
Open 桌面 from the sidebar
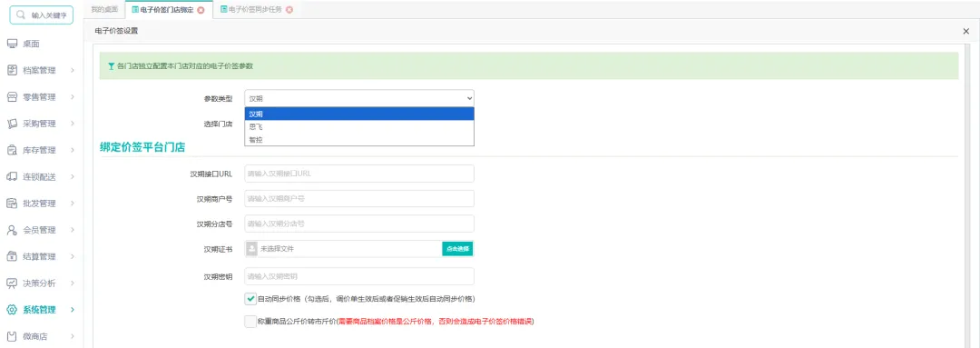point(31,44)
